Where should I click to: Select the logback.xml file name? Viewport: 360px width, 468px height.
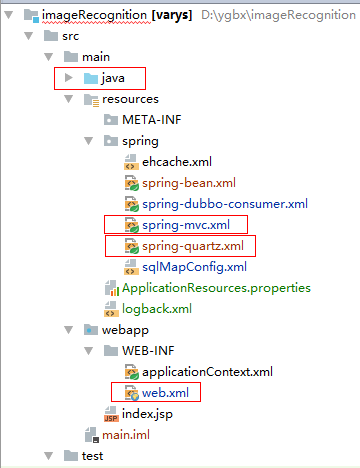coord(157,309)
